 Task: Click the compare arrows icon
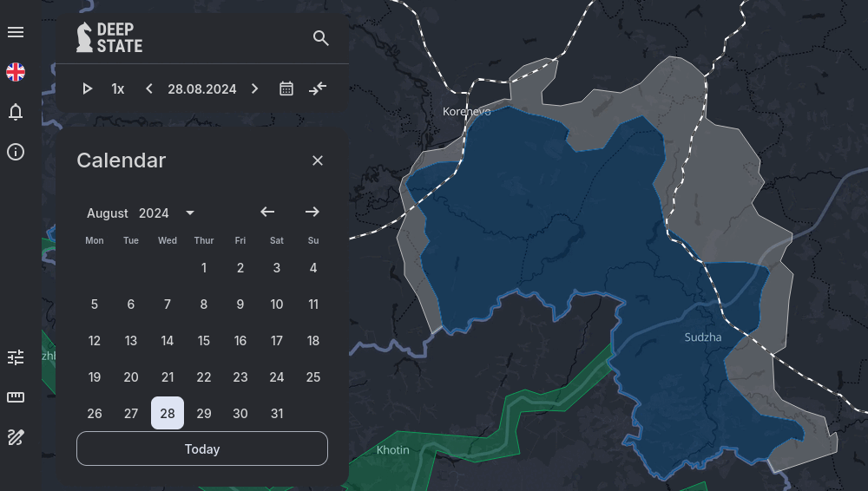coord(317,88)
